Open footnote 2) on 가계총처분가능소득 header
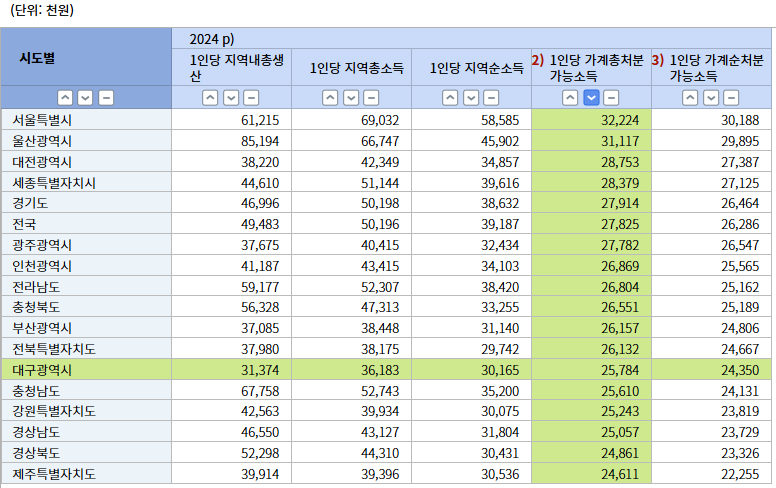The width and height of the screenshot is (776, 488). click(x=537, y=60)
